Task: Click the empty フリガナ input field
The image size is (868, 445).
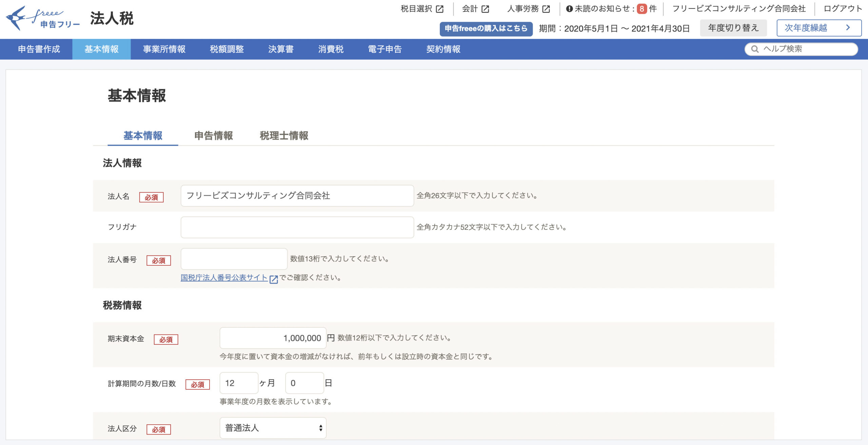Action: (x=297, y=227)
